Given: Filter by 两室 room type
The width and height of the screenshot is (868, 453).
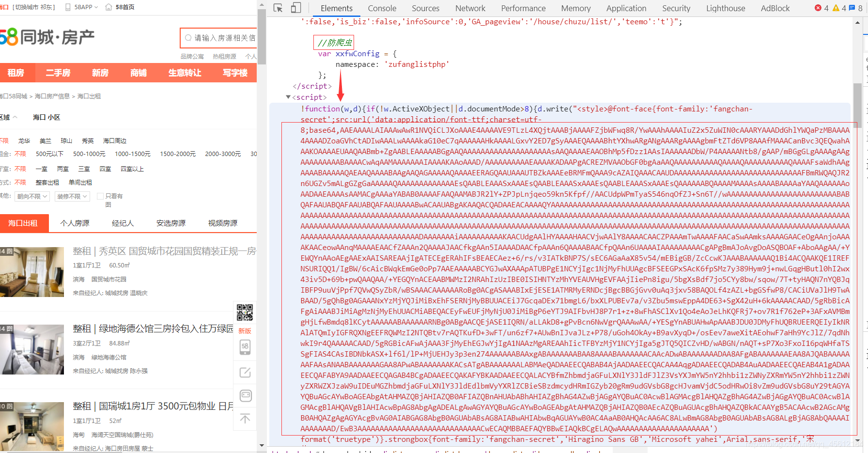Looking at the screenshot, I should [63, 169].
